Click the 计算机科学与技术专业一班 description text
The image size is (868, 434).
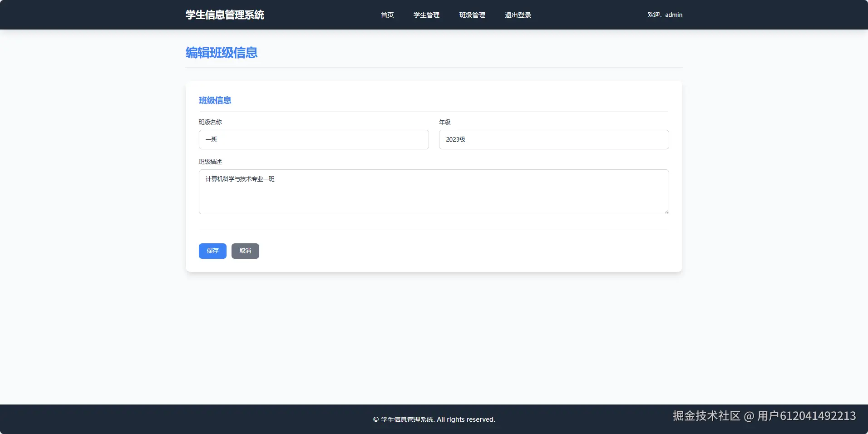(240, 179)
